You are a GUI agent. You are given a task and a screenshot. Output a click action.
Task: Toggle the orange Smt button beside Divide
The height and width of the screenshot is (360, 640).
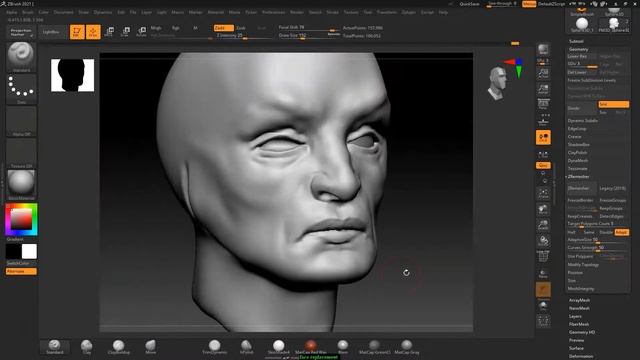(613, 104)
